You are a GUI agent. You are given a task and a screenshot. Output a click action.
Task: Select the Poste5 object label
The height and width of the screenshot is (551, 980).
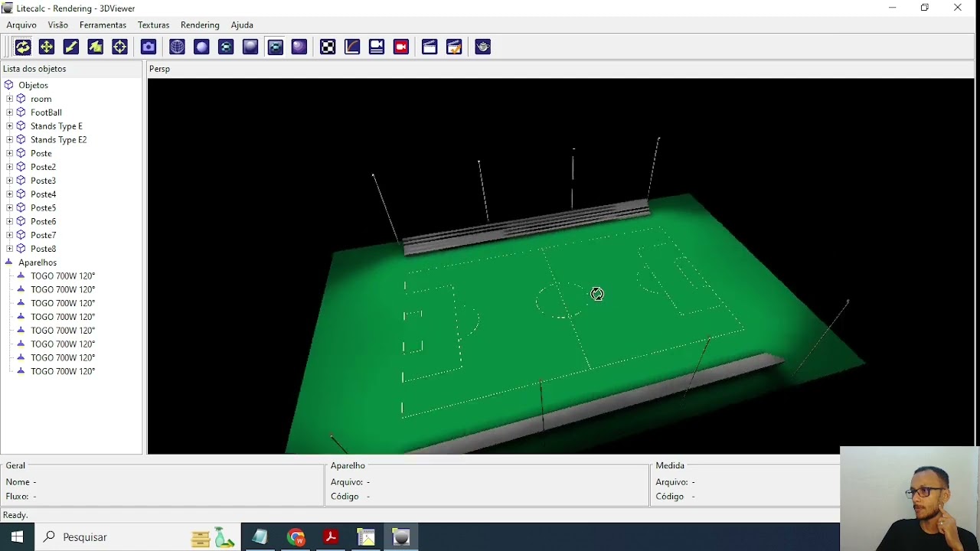[44, 208]
